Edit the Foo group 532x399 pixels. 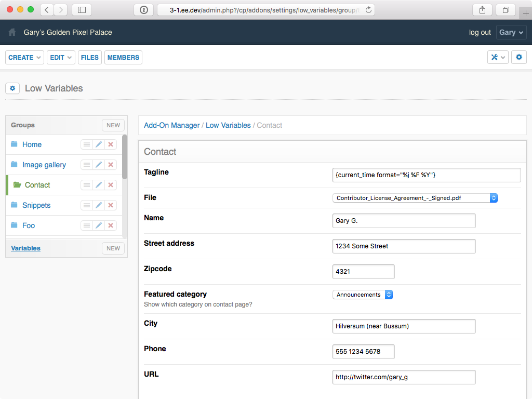99,225
